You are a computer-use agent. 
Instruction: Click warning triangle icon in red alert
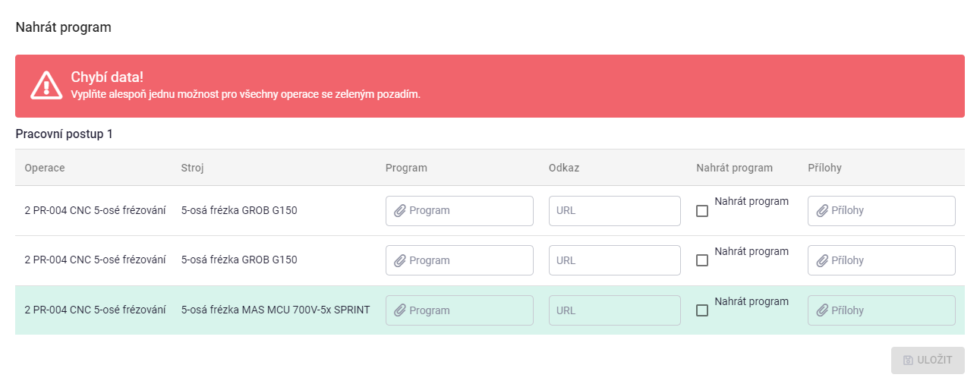46,85
